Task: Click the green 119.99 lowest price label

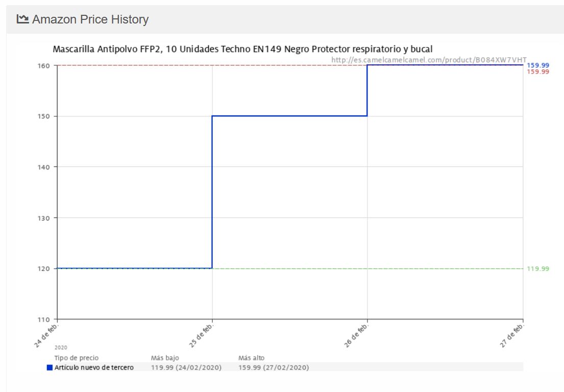Action: 538,268
